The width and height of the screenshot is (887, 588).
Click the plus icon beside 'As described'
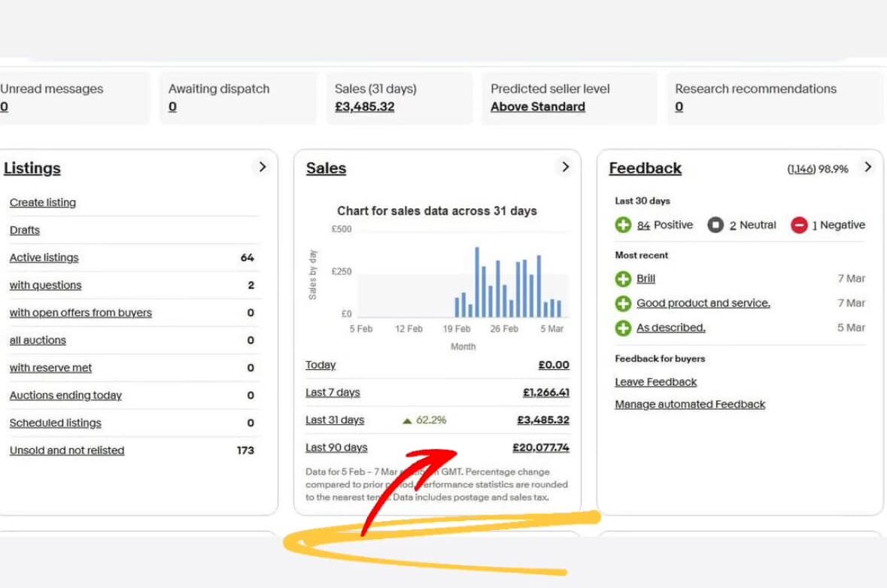point(623,328)
